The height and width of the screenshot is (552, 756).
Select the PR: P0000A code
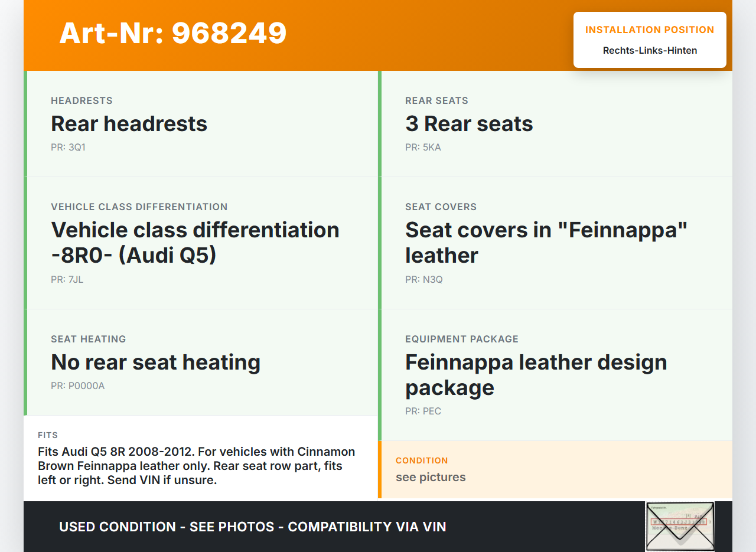click(77, 386)
